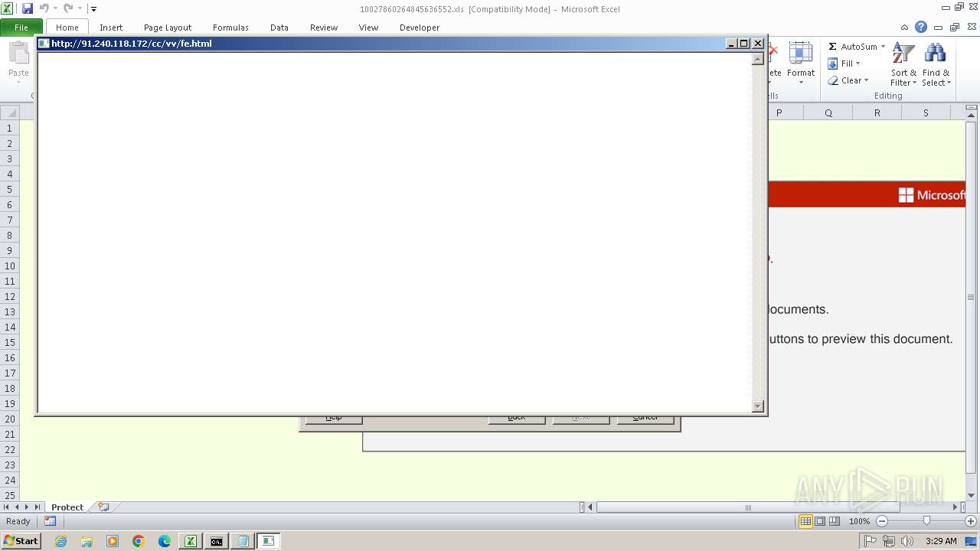The height and width of the screenshot is (551, 980).
Task: Click the command prompt taskbar button
Action: [x=217, y=541]
